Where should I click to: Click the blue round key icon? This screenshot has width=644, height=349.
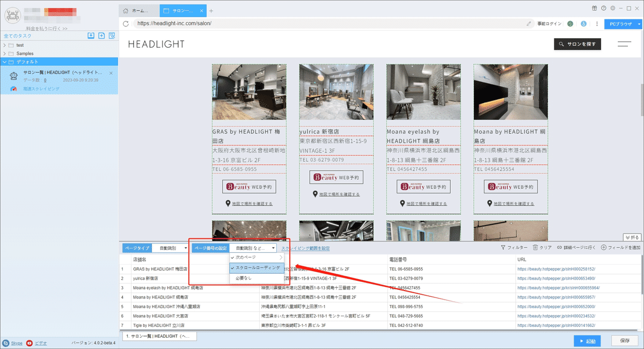point(583,24)
